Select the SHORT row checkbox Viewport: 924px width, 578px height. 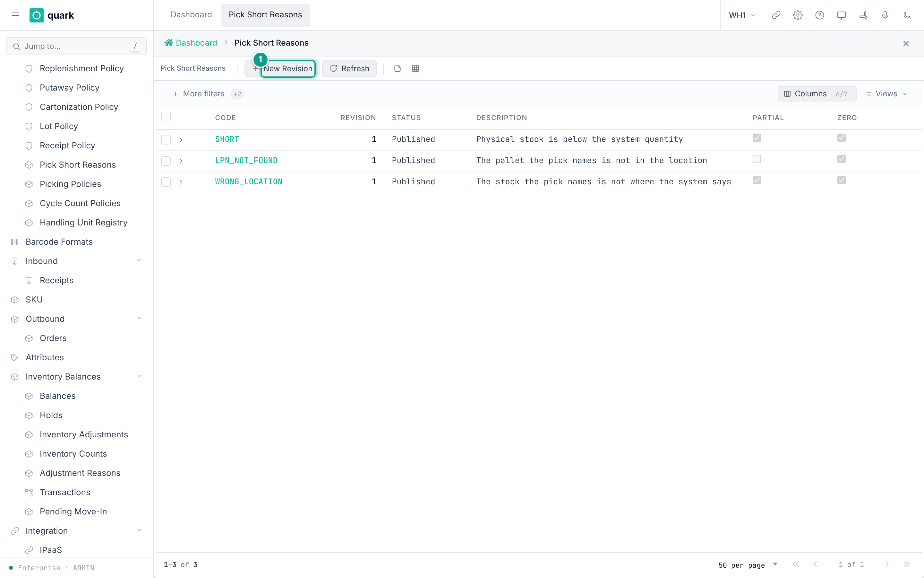coord(166,140)
